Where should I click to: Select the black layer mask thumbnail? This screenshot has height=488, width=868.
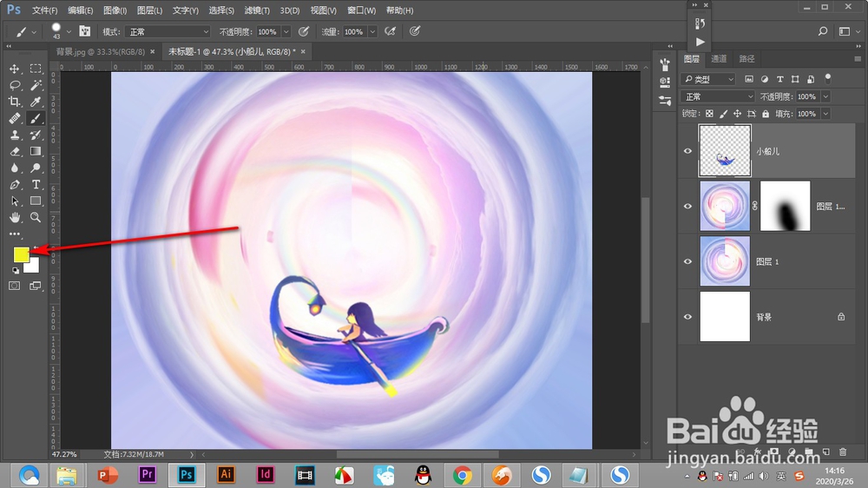point(785,206)
